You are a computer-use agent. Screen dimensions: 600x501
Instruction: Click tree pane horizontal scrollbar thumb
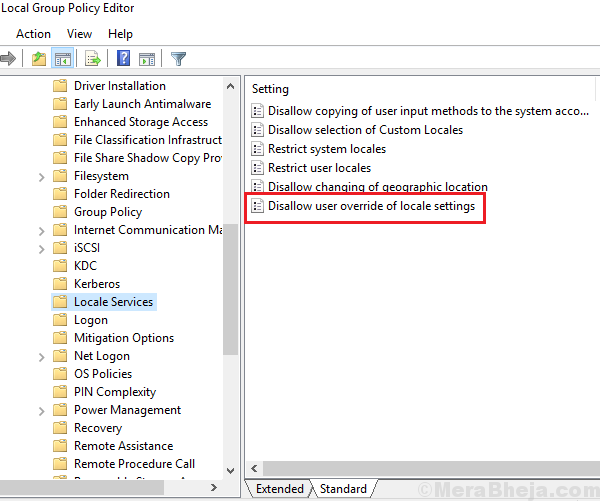coord(82,487)
